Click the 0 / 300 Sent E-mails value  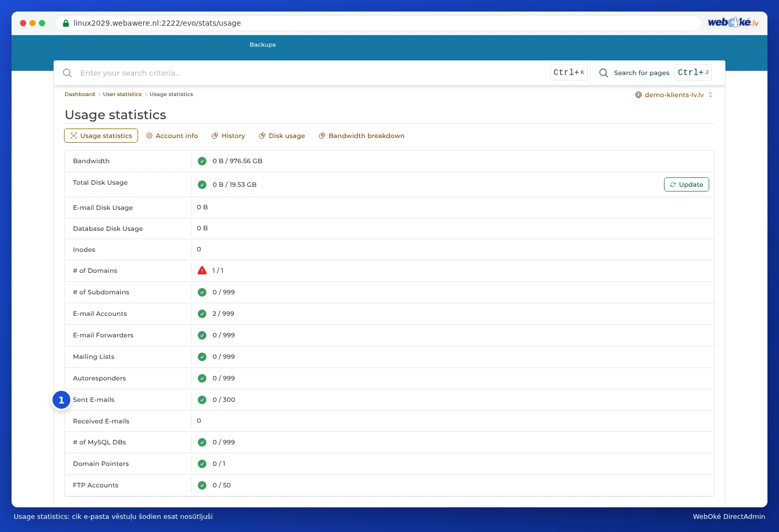(224, 400)
